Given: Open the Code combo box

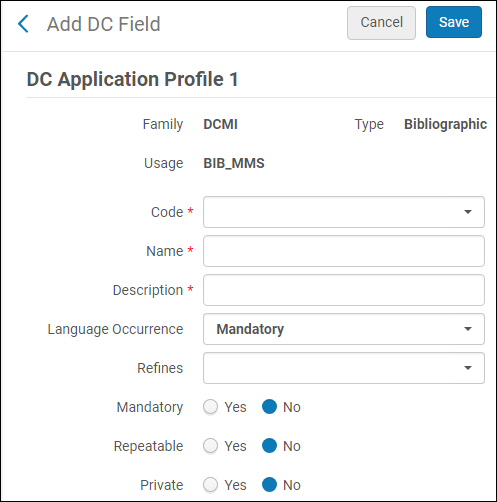Looking at the screenshot, I should pyautogui.click(x=344, y=212).
